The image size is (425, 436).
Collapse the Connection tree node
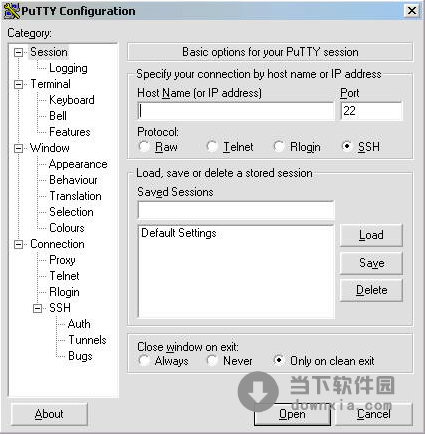click(x=18, y=244)
